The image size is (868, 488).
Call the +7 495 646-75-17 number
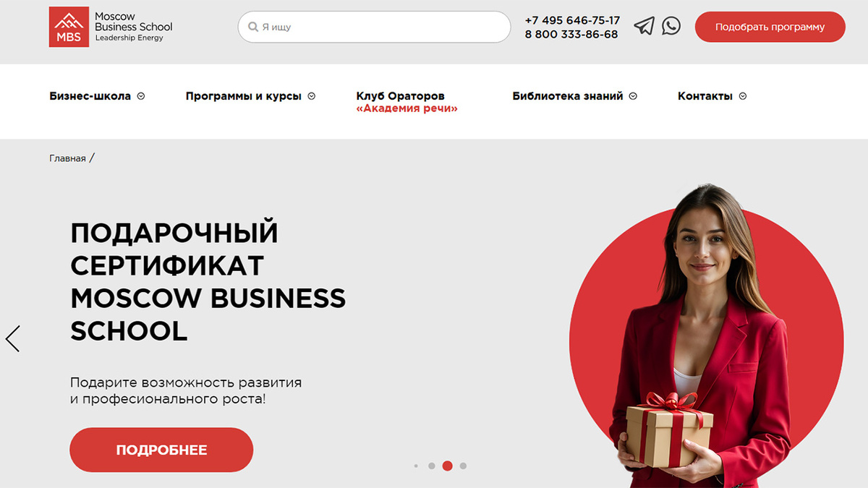(x=572, y=20)
